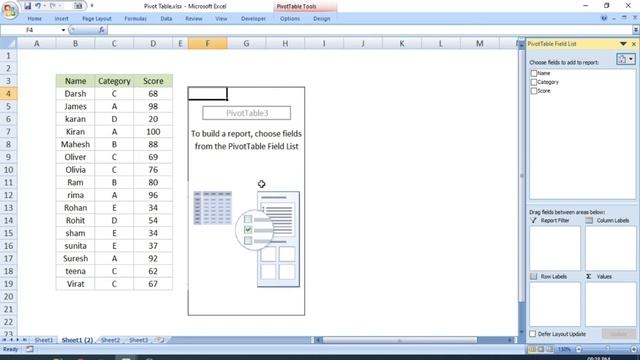Image resolution: width=640 pixels, height=360 pixels.
Task: Open the Data ribbon tab
Action: click(x=166, y=19)
